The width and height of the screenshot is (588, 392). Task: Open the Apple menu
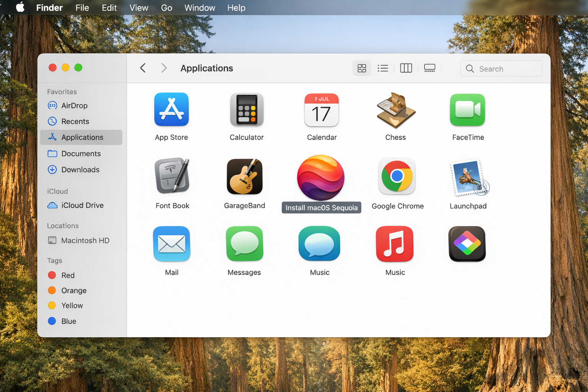pyautogui.click(x=20, y=8)
